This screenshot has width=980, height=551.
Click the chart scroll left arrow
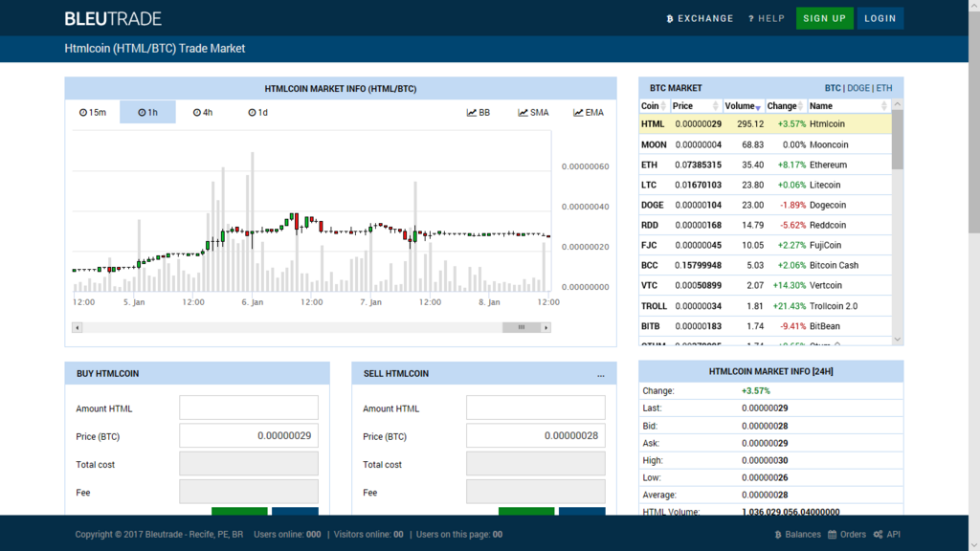77,327
